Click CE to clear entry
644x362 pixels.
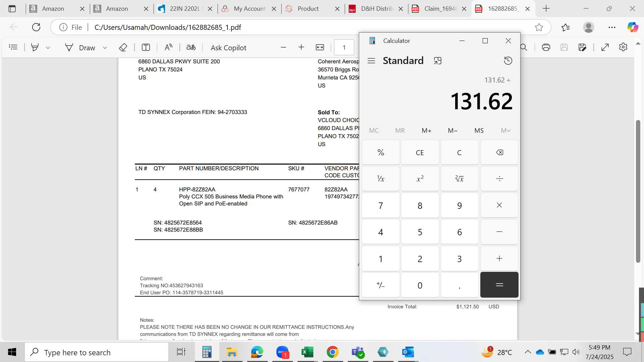click(420, 153)
